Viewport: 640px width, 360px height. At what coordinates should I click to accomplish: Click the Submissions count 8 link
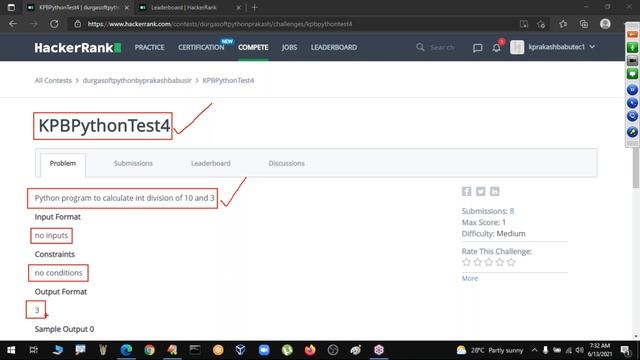(x=512, y=211)
